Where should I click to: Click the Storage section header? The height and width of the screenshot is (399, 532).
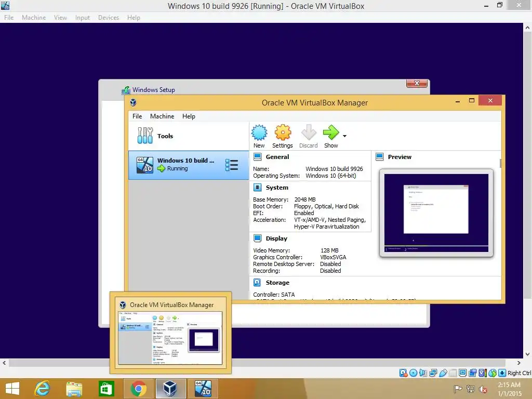pyautogui.click(x=277, y=283)
